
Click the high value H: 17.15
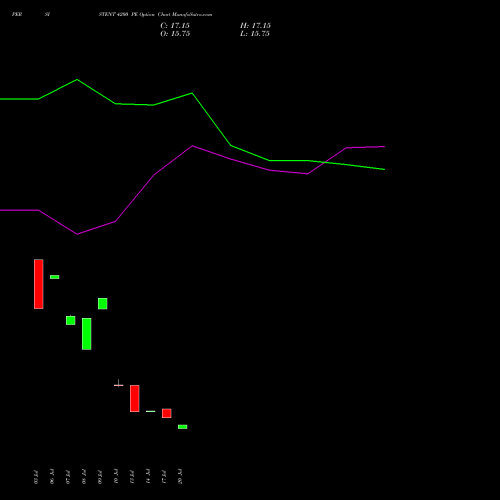255,26
